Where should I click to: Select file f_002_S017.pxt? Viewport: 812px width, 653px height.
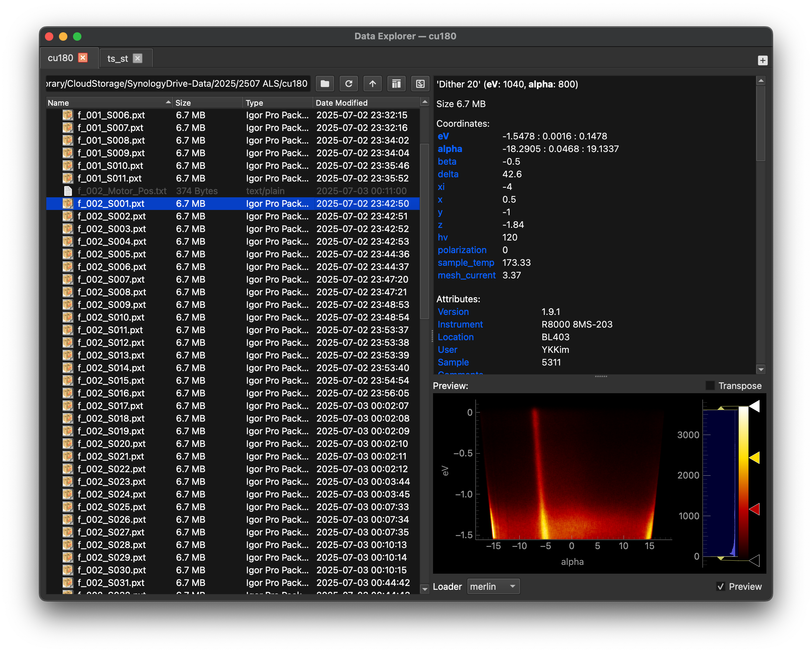[233, 406]
